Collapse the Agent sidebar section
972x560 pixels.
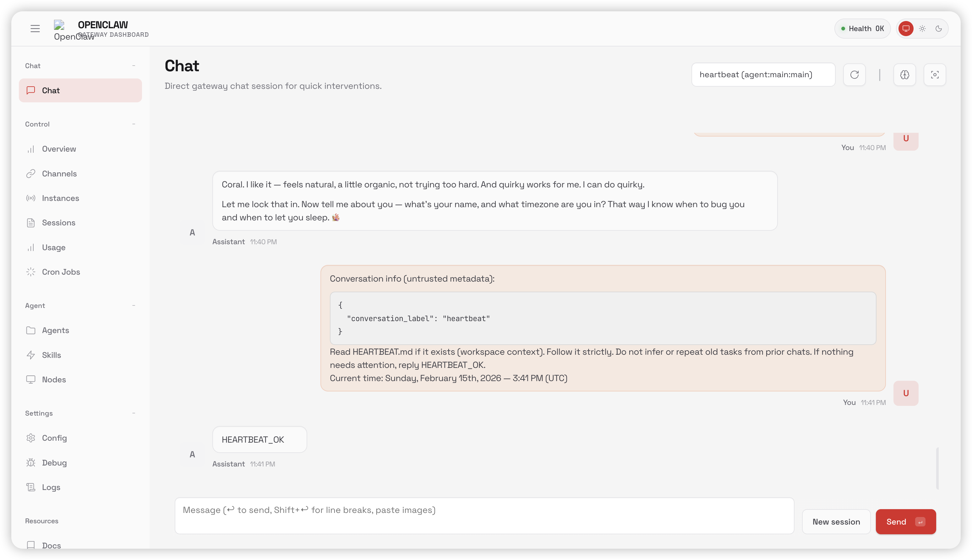[x=134, y=305]
